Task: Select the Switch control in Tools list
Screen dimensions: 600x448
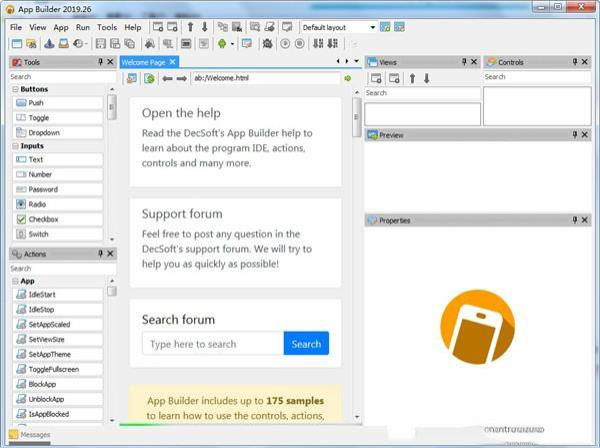Action: (38, 234)
